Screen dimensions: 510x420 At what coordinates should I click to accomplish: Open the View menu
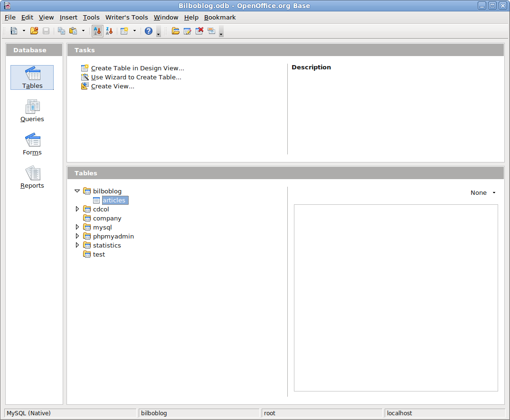[46, 17]
